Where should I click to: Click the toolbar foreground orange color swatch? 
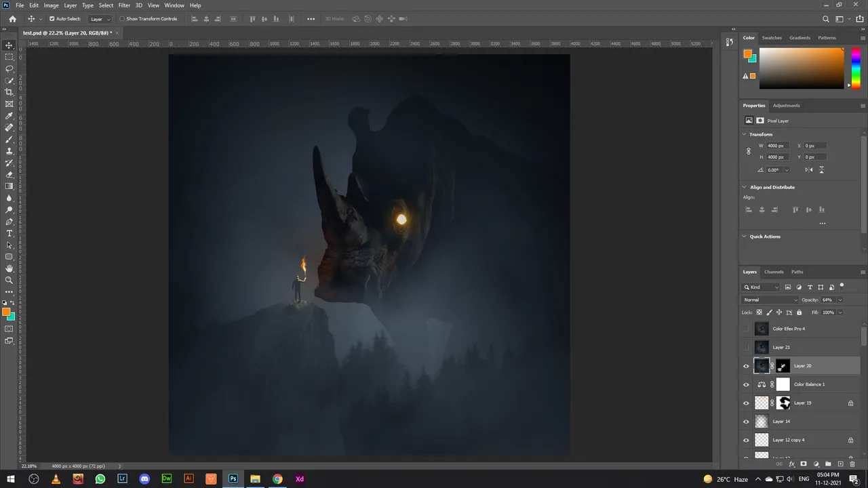click(6, 312)
